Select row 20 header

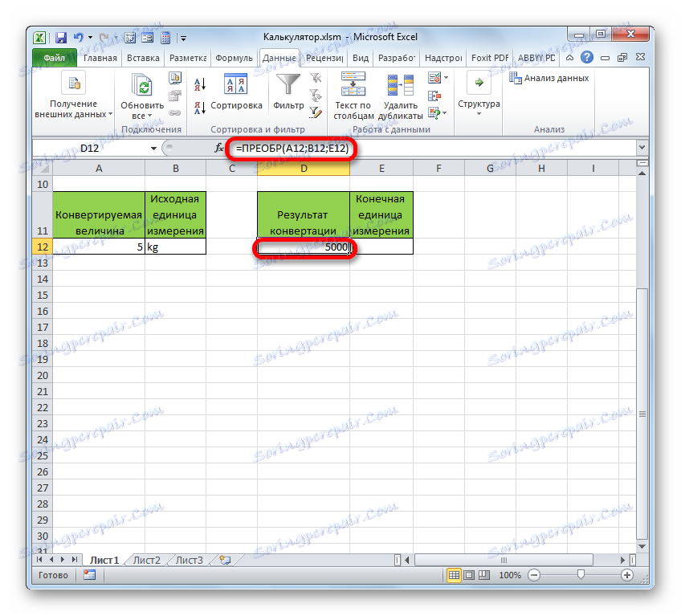click(43, 375)
